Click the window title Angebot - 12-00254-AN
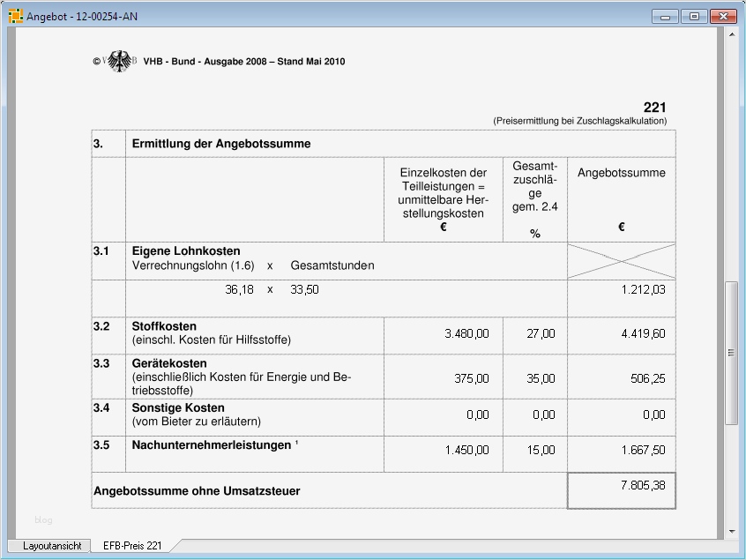This screenshot has height=560, width=746. pos(82,17)
